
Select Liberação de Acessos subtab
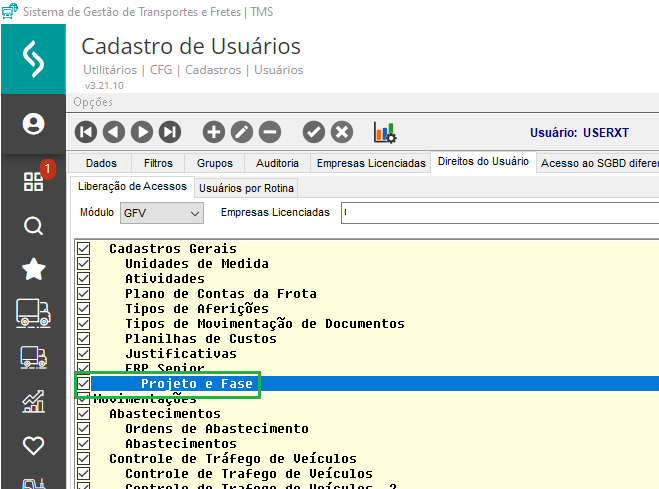click(x=132, y=187)
